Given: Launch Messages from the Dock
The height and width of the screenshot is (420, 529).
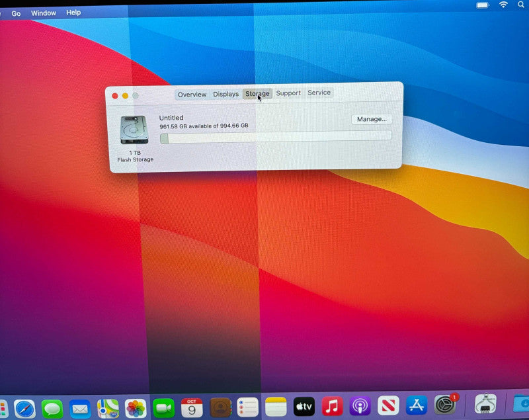Looking at the screenshot, I should 52,409.
